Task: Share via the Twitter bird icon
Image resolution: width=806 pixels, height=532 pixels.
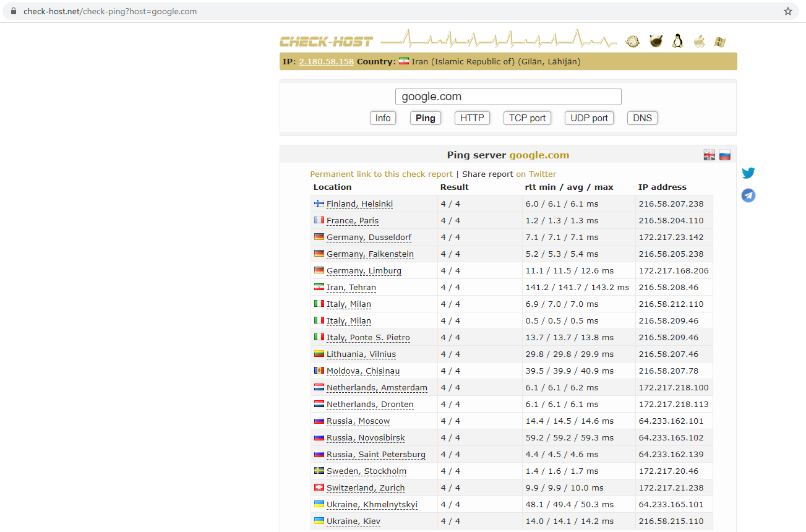Action: pyautogui.click(x=748, y=173)
